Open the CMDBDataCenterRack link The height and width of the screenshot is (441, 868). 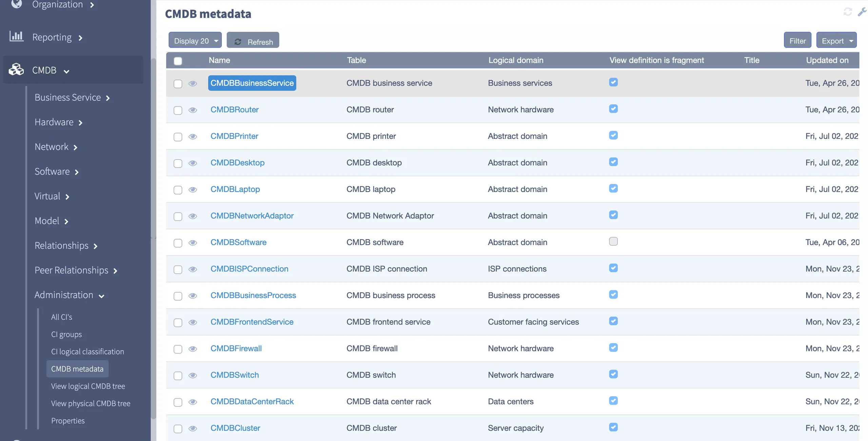click(x=252, y=401)
